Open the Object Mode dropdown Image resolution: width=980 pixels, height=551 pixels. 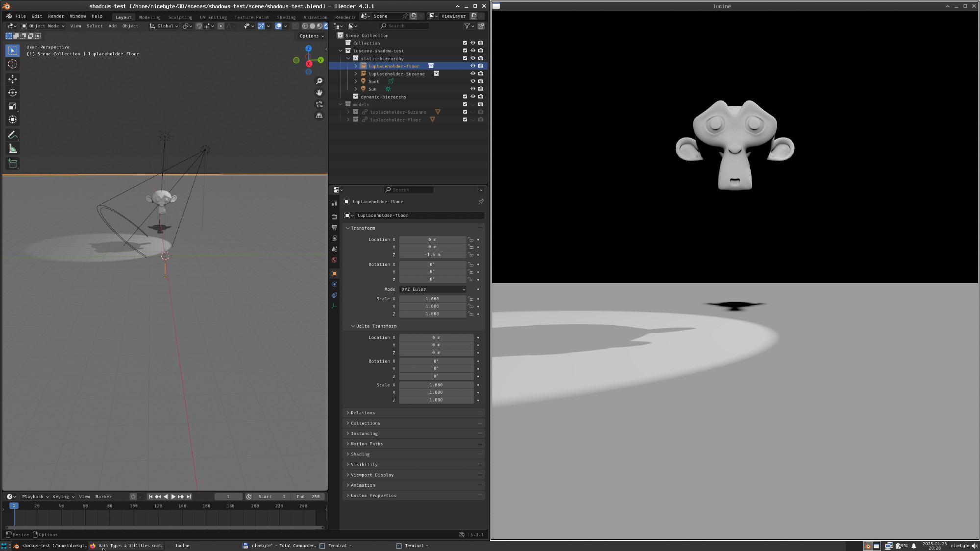43,26
